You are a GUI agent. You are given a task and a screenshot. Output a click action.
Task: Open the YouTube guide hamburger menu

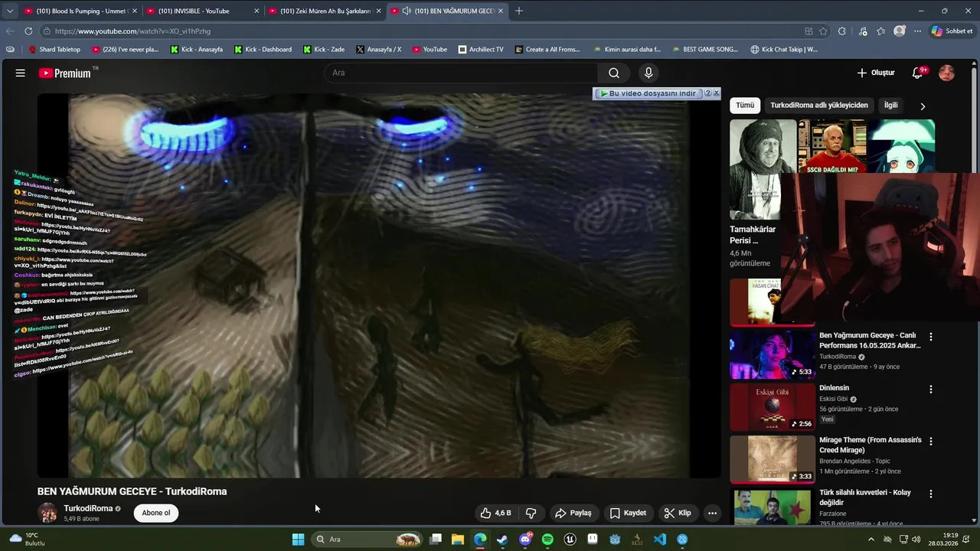(20, 73)
